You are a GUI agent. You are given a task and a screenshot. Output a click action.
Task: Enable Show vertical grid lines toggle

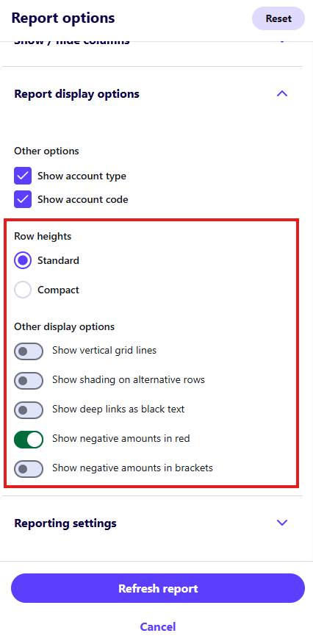[29, 351]
